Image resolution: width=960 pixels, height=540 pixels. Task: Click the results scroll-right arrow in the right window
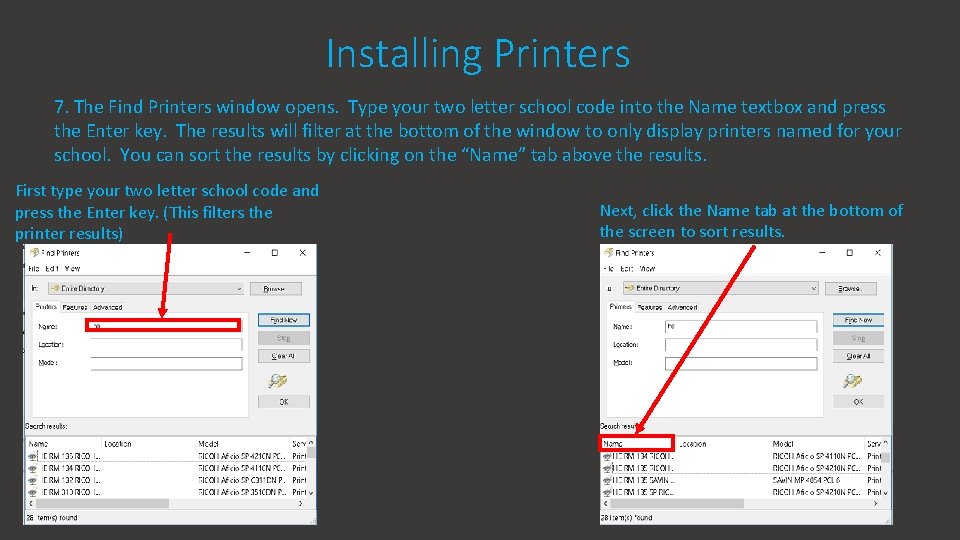click(875, 503)
